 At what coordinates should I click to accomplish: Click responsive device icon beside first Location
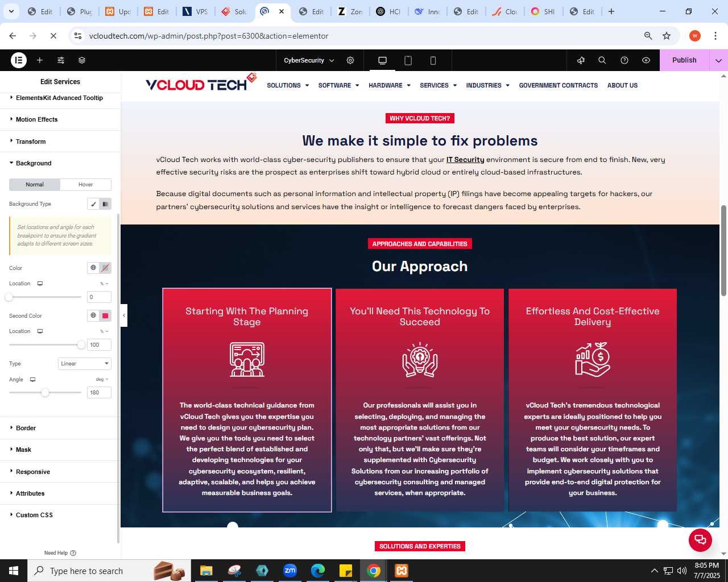40,284
